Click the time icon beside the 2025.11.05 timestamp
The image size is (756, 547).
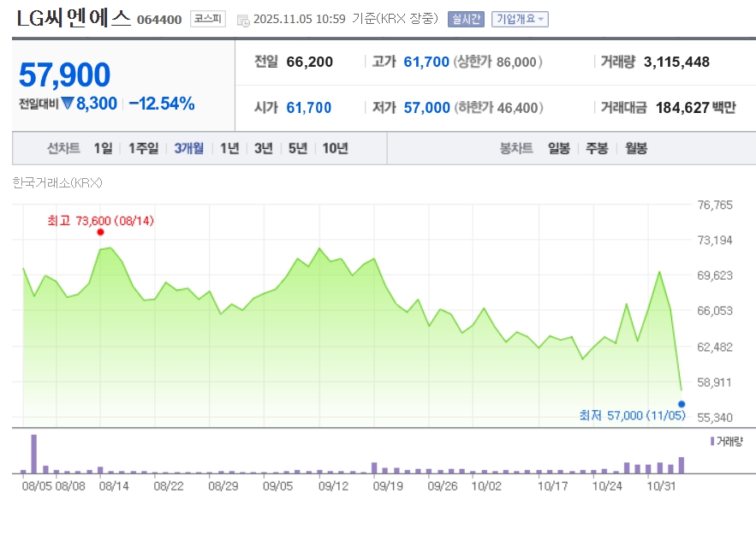tap(243, 20)
